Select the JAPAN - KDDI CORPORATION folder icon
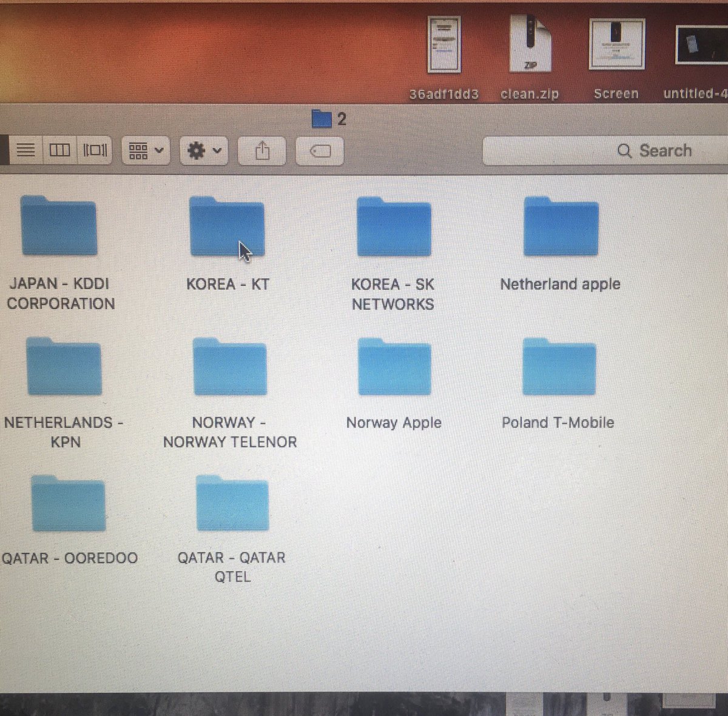This screenshot has height=716, width=728. (59, 226)
